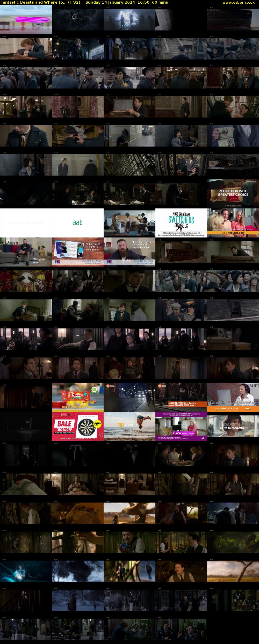Open the identity card with phoenix emblem thumbnail

point(233,136)
